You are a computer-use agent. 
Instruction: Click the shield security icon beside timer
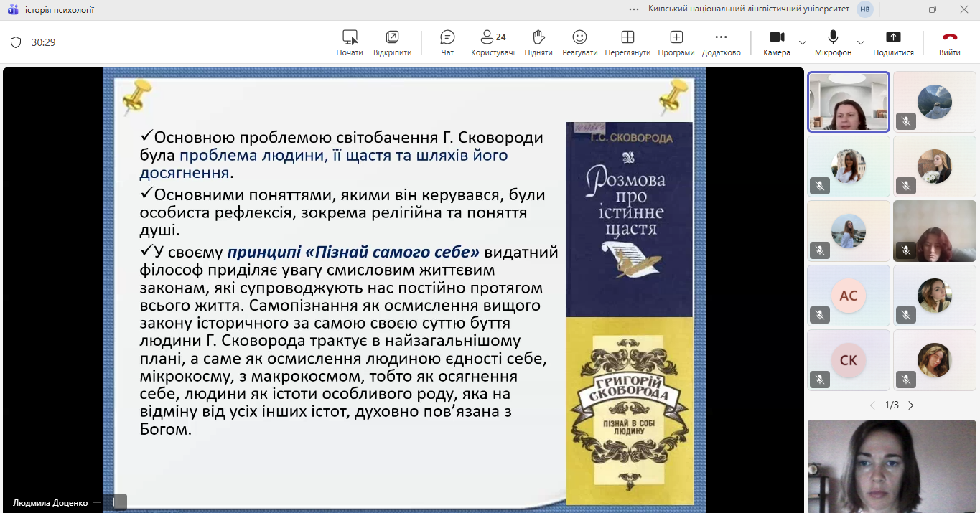click(x=16, y=42)
